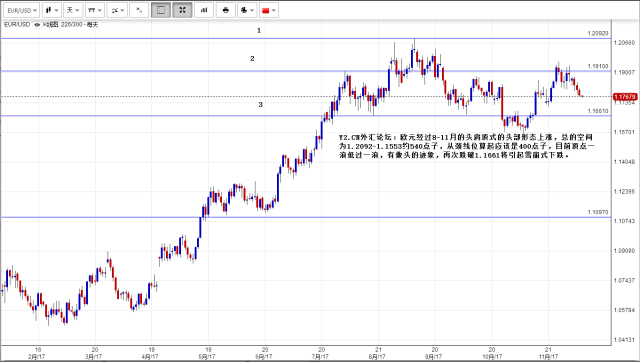Screen dimensions: 640x362
Task: Open the drawing tools dropdown
Action: coord(95,10)
